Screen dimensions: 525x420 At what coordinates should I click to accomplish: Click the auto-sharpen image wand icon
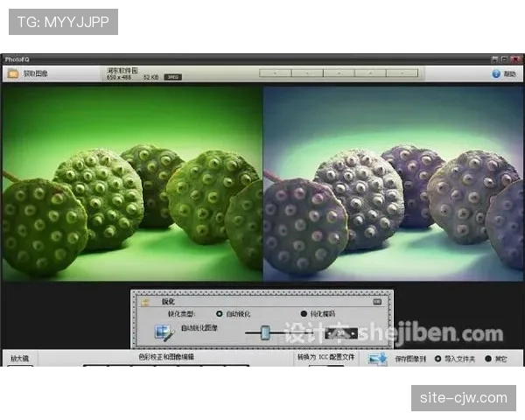coord(164,332)
